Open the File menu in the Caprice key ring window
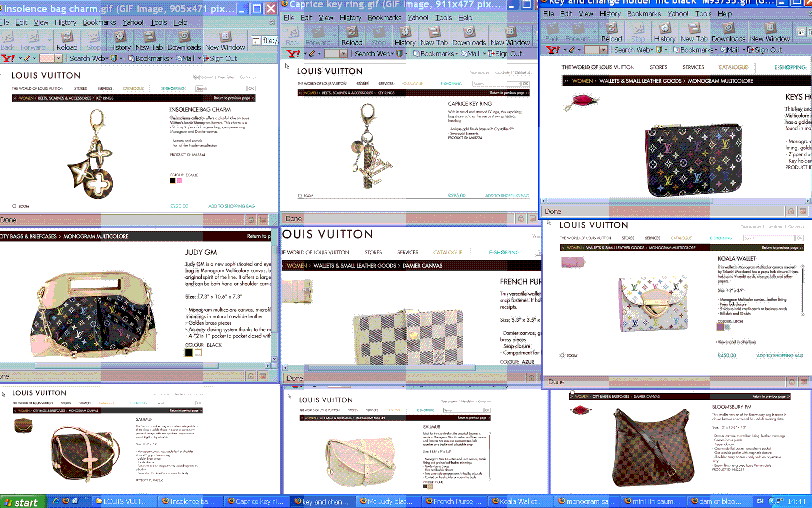The width and height of the screenshot is (812, 508). click(x=289, y=18)
